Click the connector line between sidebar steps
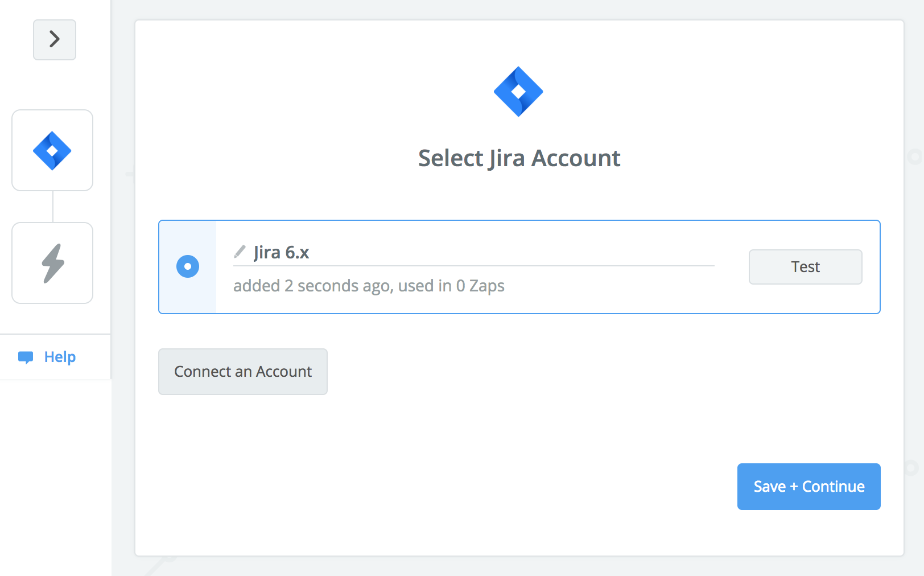Viewport: 924px width, 576px height. click(53, 207)
